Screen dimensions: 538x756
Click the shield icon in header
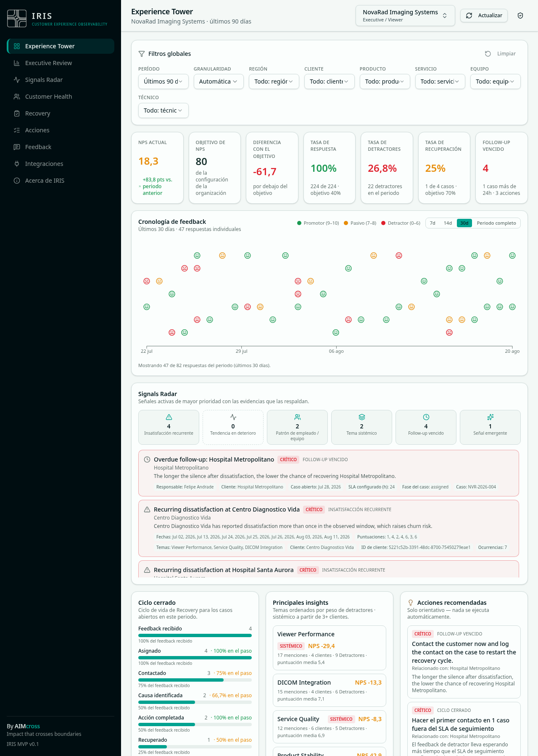pyautogui.click(x=520, y=16)
